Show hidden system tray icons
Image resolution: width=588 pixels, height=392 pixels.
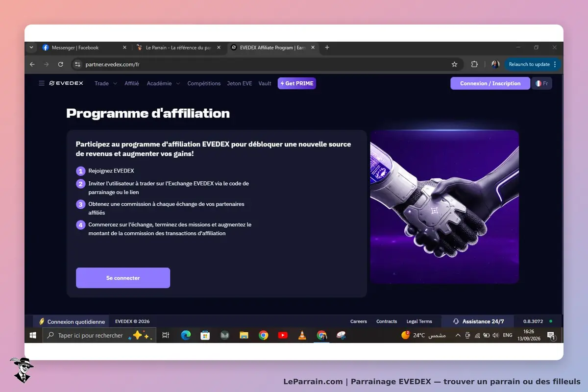[x=458, y=335]
